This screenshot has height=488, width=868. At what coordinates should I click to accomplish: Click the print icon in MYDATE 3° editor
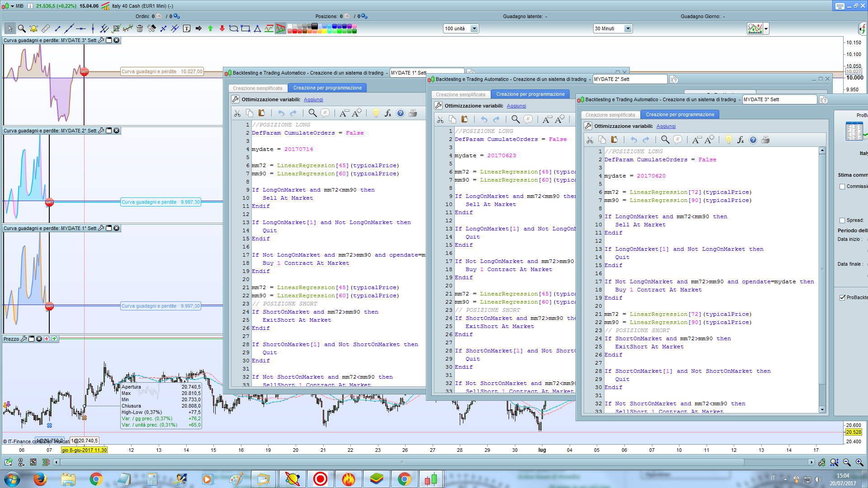pos(765,140)
